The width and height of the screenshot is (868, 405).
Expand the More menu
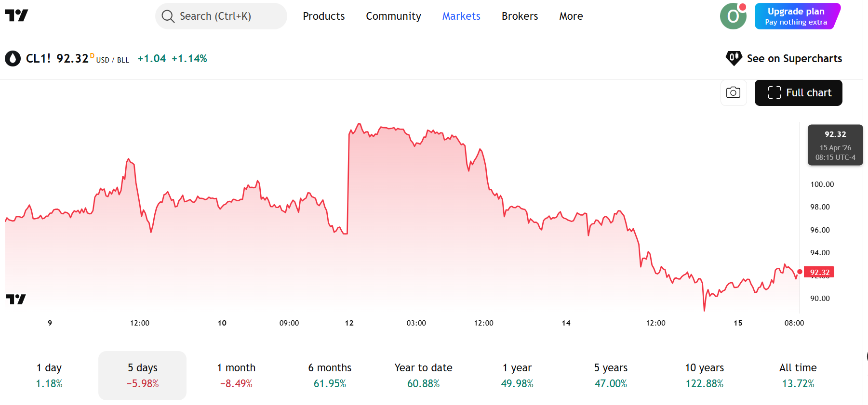tap(571, 16)
